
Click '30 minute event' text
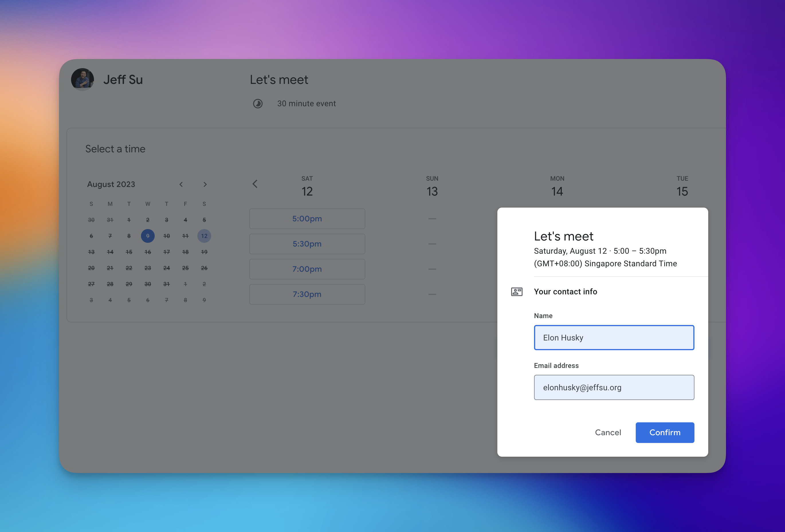tap(306, 104)
